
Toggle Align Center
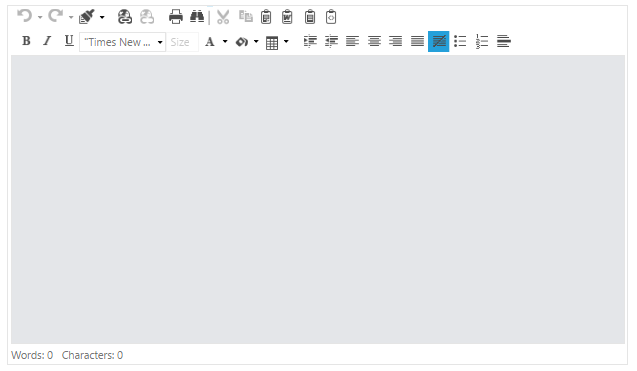click(374, 41)
